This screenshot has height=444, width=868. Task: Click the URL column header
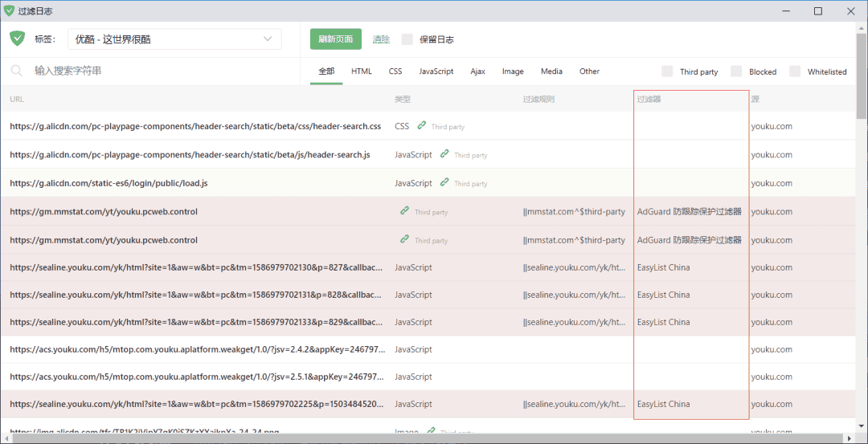point(17,100)
